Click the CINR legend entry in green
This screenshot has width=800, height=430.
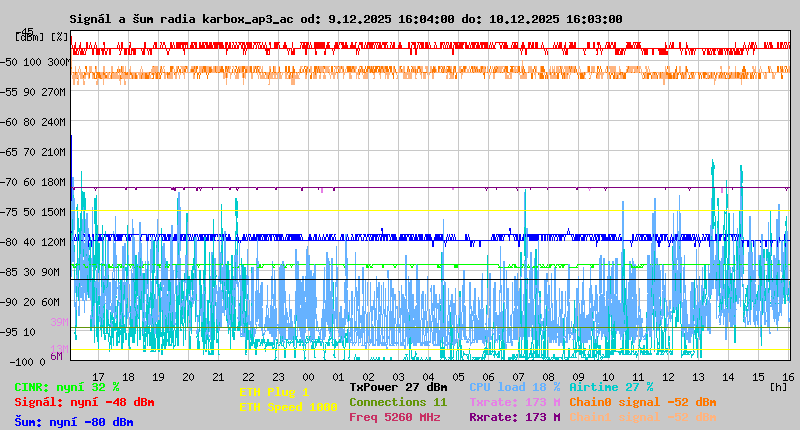pyautogui.click(x=67, y=387)
